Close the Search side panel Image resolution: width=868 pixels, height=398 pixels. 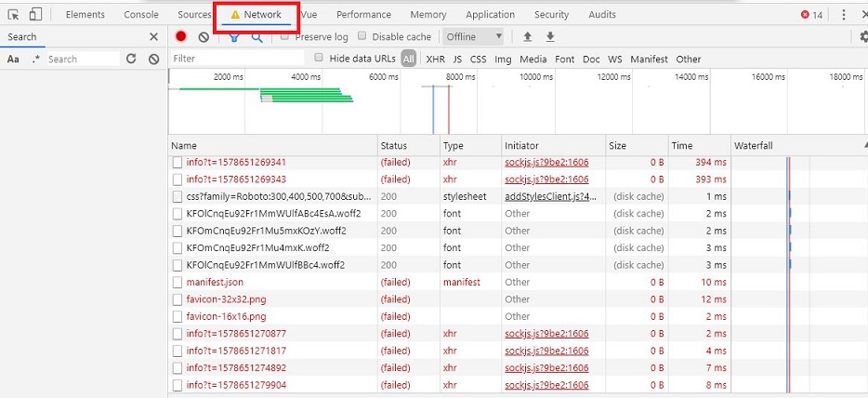pyautogui.click(x=153, y=37)
